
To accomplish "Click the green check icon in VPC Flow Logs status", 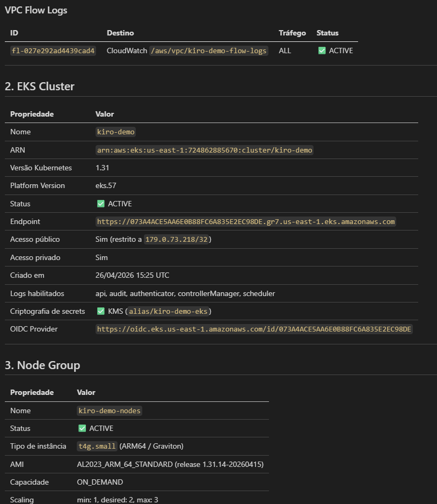I will click(322, 51).
